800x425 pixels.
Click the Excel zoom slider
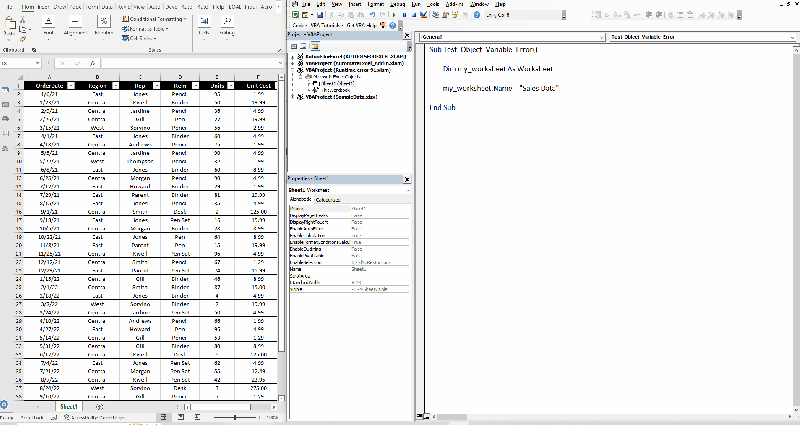[235, 417]
